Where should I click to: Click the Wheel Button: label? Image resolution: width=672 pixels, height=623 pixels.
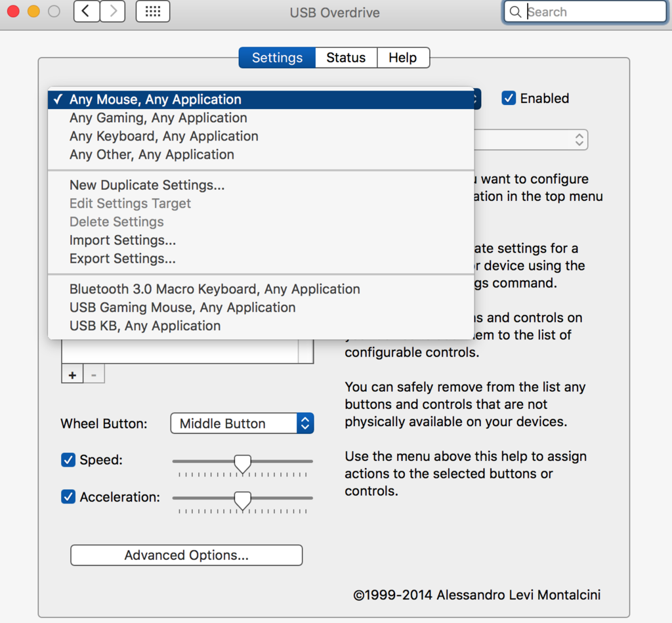104,423
